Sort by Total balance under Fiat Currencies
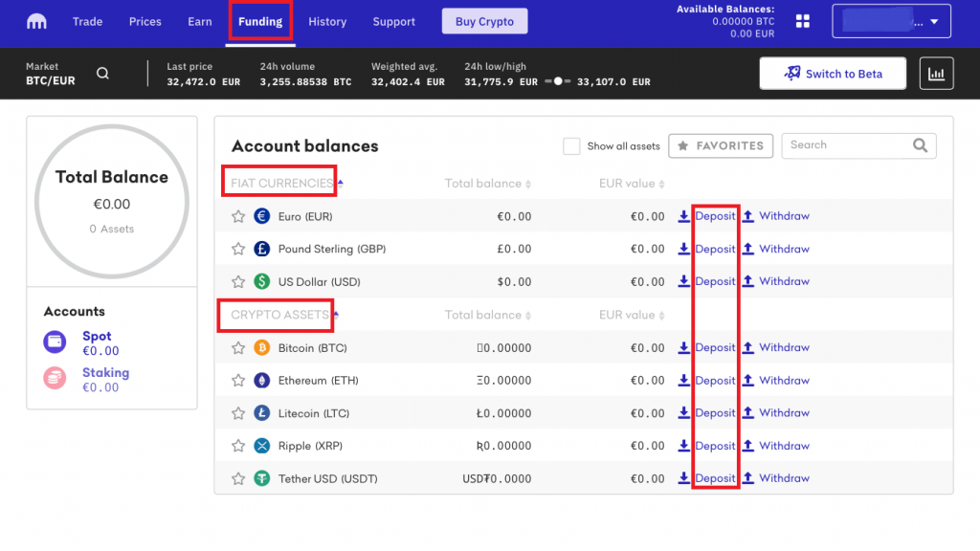This screenshot has height=551, width=980. click(487, 184)
